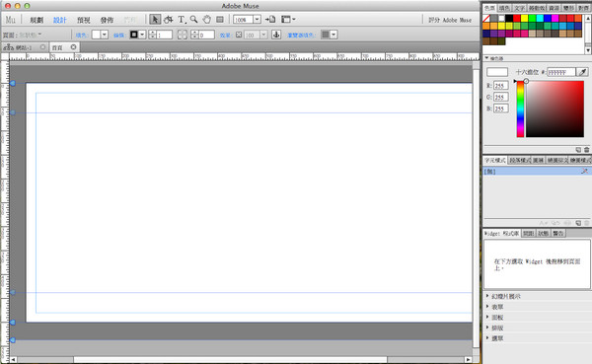Select the Crop tool
The image size is (592, 364).
coord(169,20)
